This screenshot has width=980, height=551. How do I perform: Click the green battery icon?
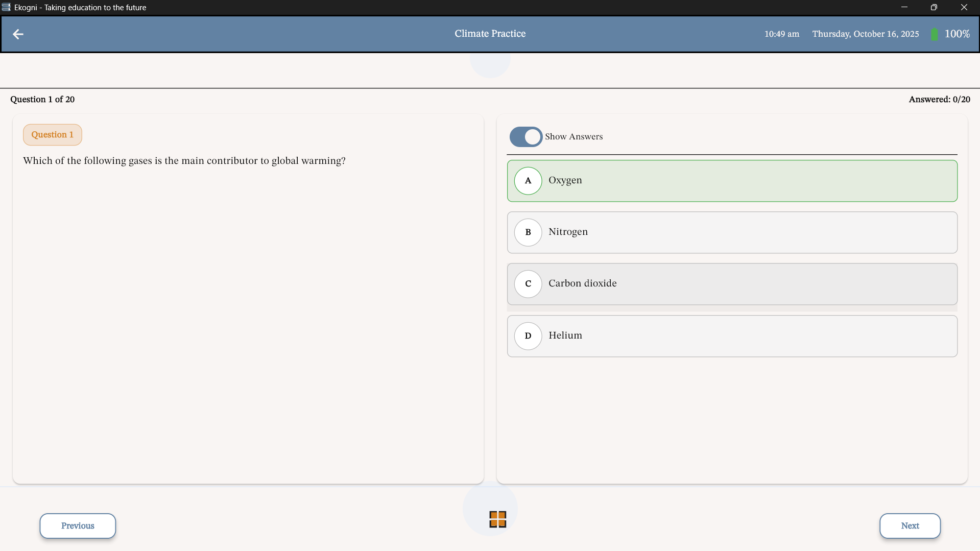pos(934,34)
